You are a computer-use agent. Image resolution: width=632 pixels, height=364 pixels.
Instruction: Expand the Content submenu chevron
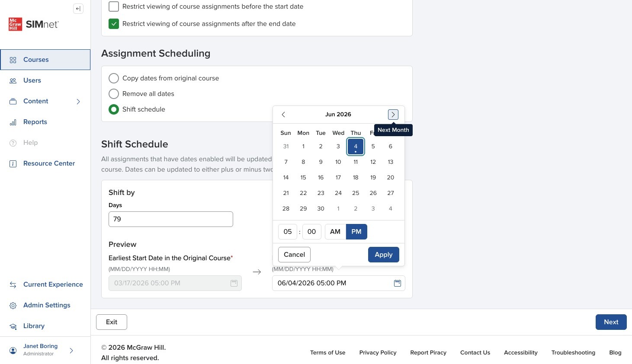click(x=78, y=102)
